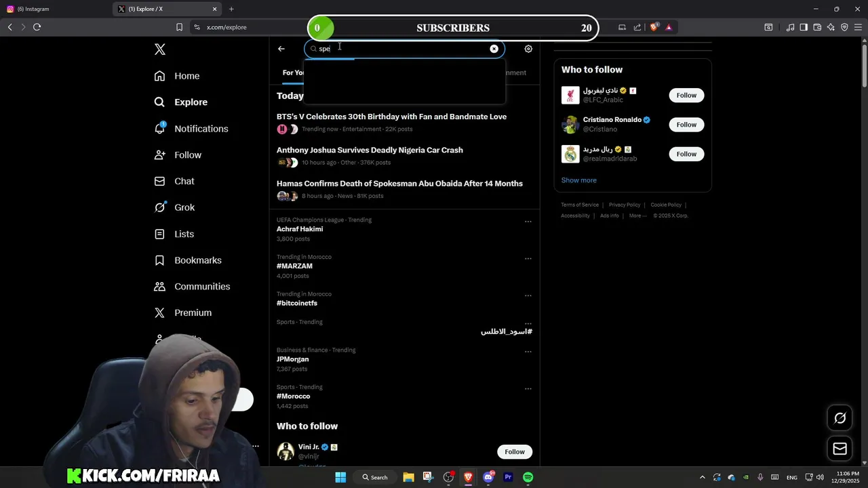Clear the search box text
Viewport: 868px width, 488px height.
494,49
